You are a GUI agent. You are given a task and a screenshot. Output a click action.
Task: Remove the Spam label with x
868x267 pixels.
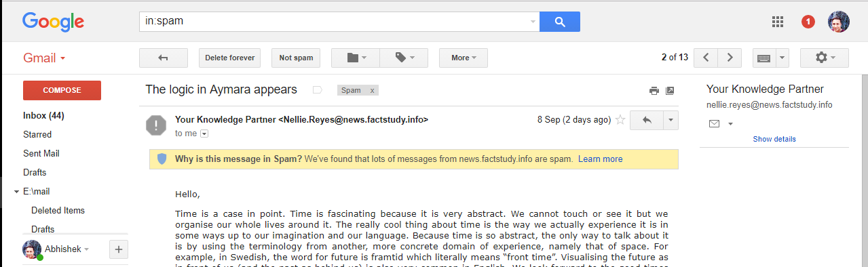pos(373,90)
